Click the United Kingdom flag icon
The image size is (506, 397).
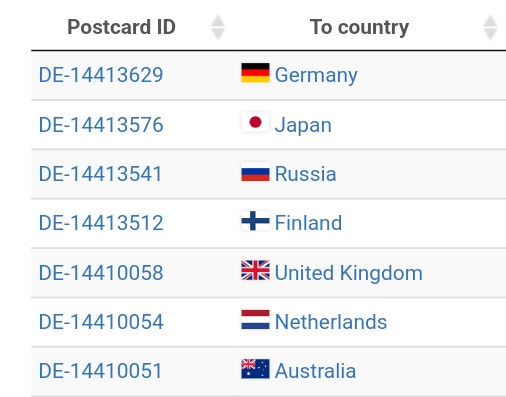[255, 270]
